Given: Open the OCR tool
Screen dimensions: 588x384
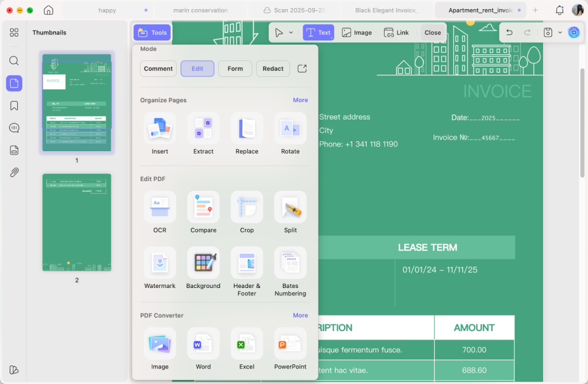Looking at the screenshot, I should pyautogui.click(x=160, y=208).
